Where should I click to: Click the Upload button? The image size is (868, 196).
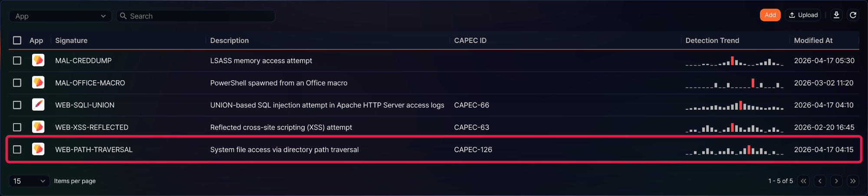point(803,15)
